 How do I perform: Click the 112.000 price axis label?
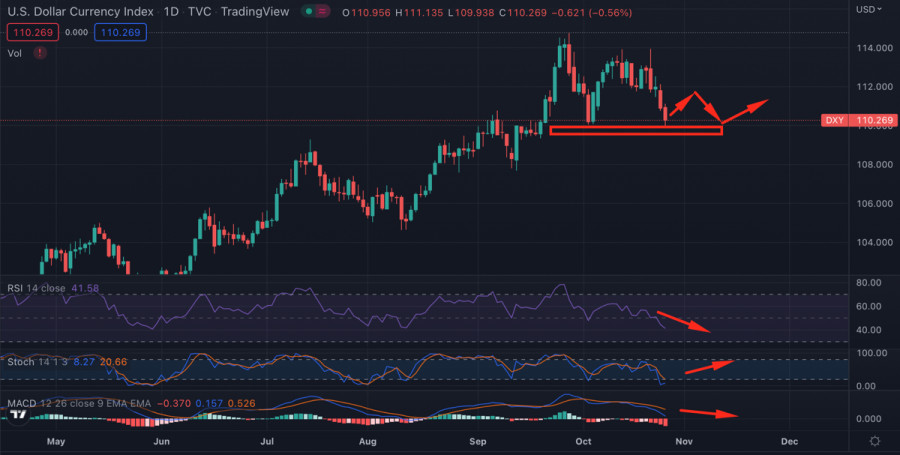[874, 87]
